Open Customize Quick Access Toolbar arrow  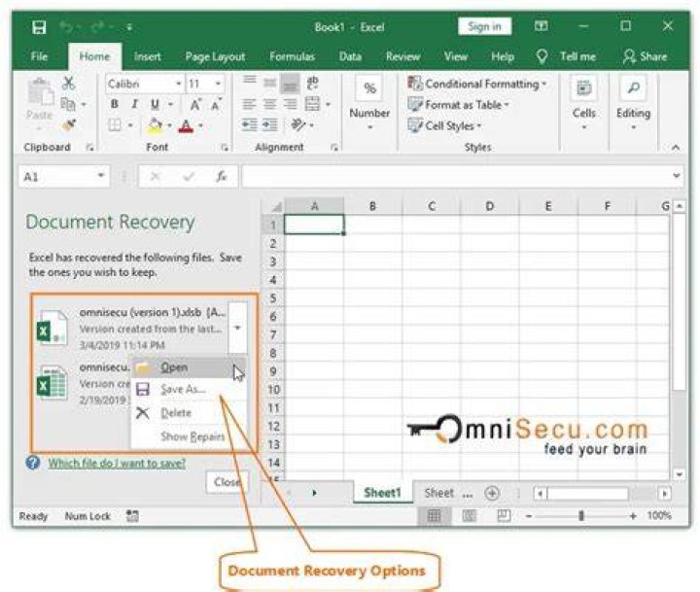point(129,27)
